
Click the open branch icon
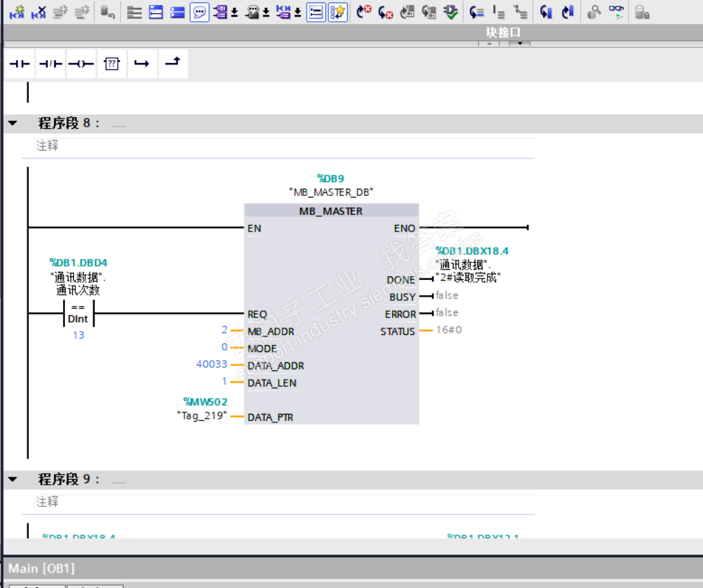click(x=142, y=64)
